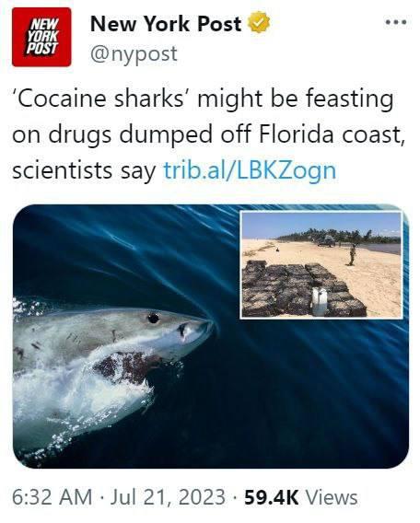The height and width of the screenshot is (523, 420).
Task: Click the 6:32 AM timestamp
Action: pyautogui.click(x=52, y=497)
